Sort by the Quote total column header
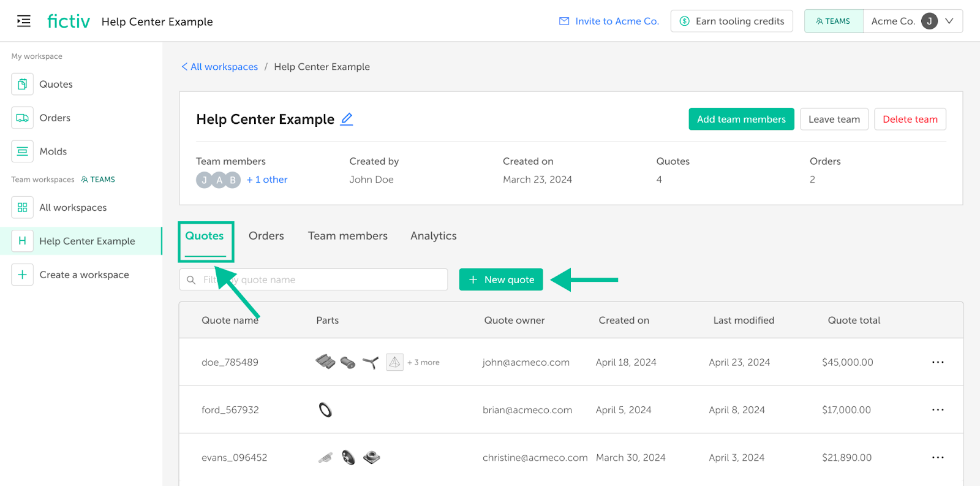 tap(854, 321)
